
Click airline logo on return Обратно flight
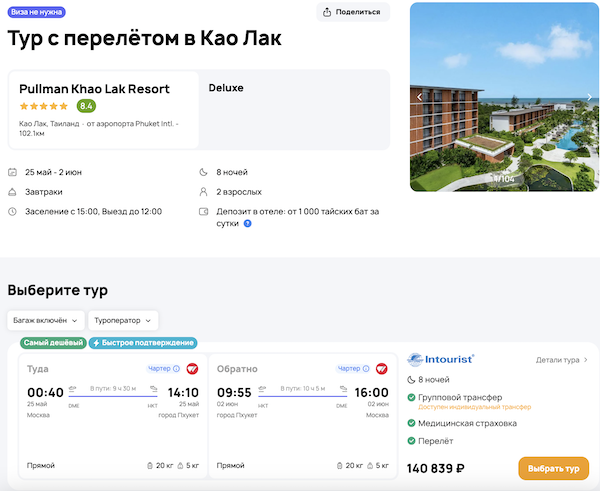(381, 369)
